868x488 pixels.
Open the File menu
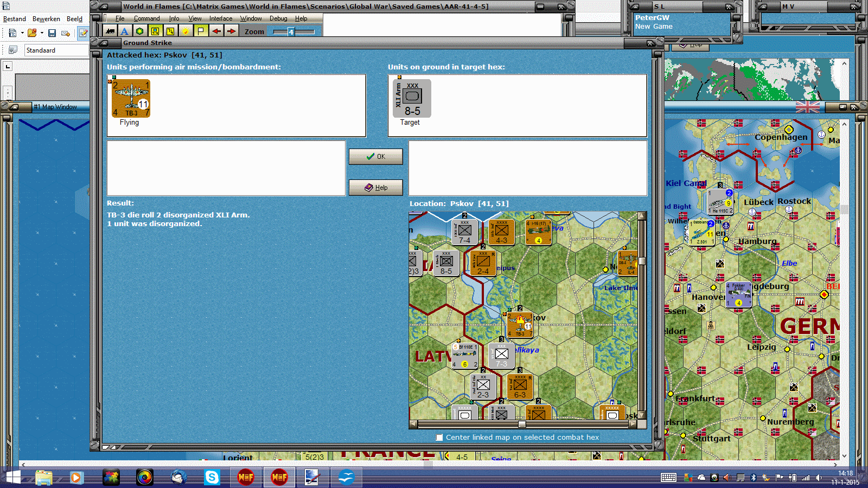click(120, 18)
